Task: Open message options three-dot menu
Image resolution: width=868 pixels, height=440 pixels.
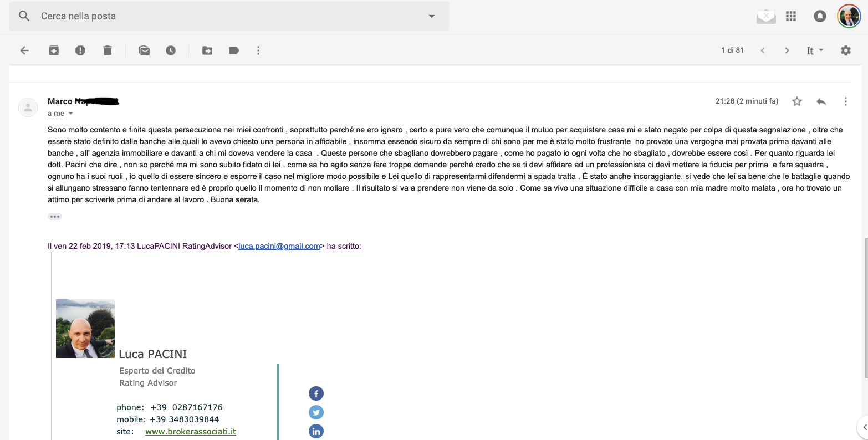Action: [845, 101]
